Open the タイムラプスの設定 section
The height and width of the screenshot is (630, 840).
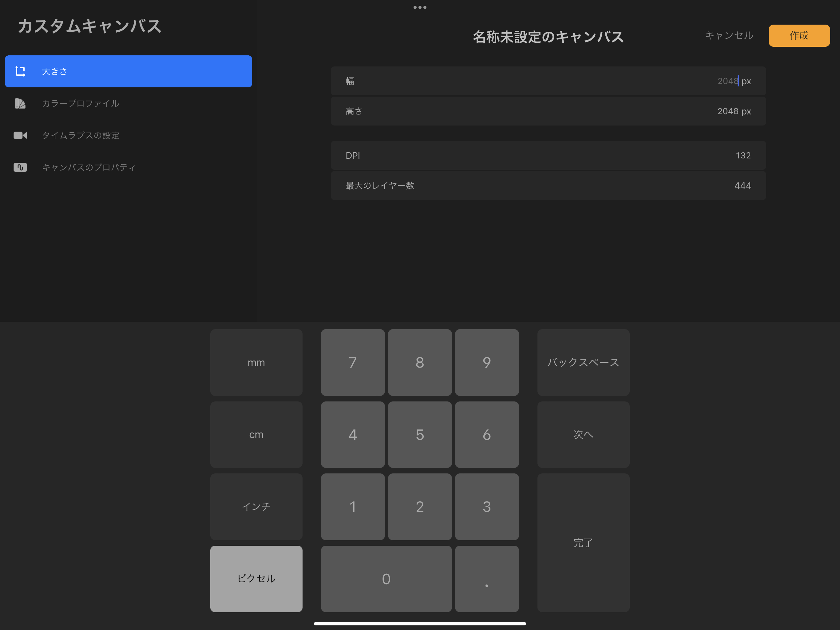tap(81, 135)
